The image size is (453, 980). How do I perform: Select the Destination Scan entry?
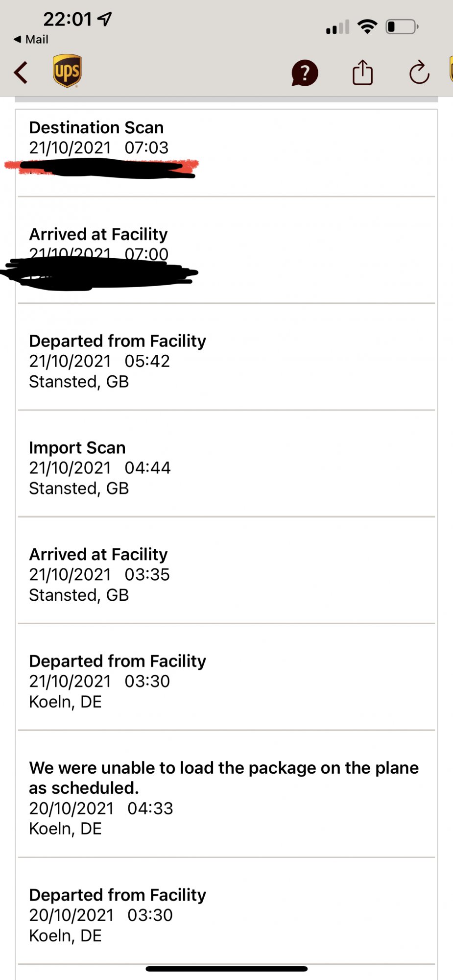[x=226, y=153]
